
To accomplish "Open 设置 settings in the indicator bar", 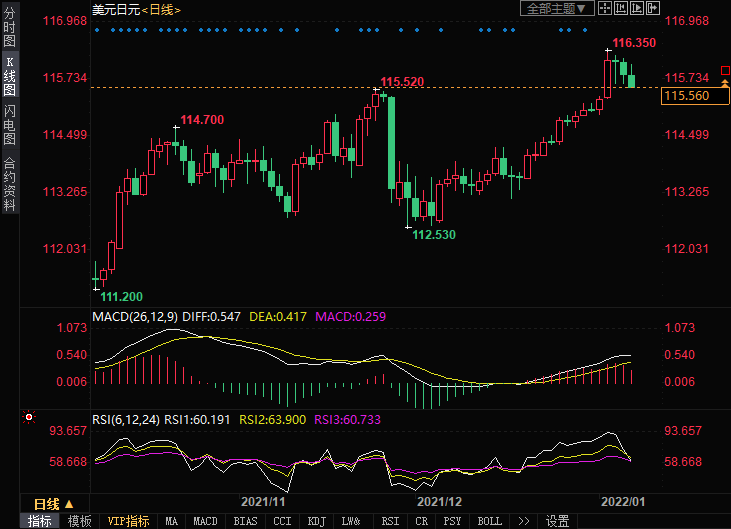I will pos(557,521).
